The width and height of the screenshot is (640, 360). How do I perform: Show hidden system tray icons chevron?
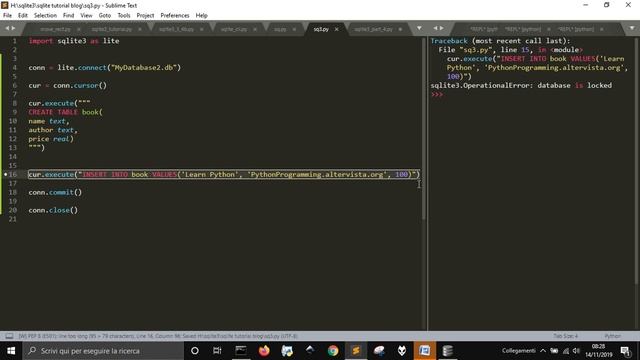[543, 351]
